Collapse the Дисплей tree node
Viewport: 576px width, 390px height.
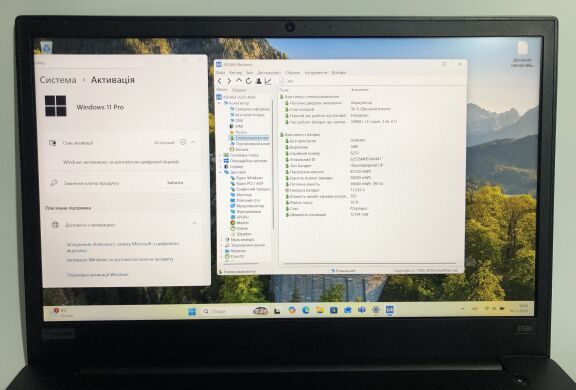click(220, 172)
